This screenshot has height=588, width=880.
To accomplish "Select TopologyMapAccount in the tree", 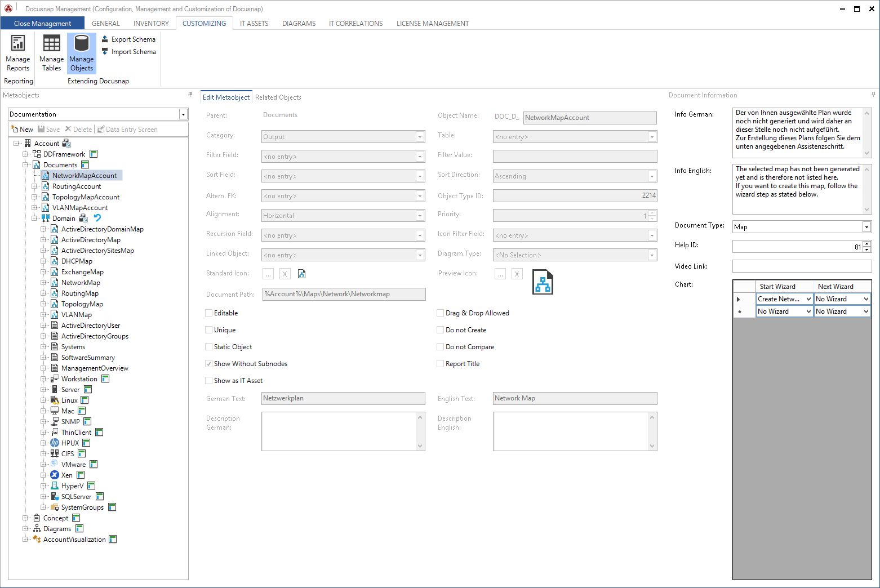I will pos(86,197).
